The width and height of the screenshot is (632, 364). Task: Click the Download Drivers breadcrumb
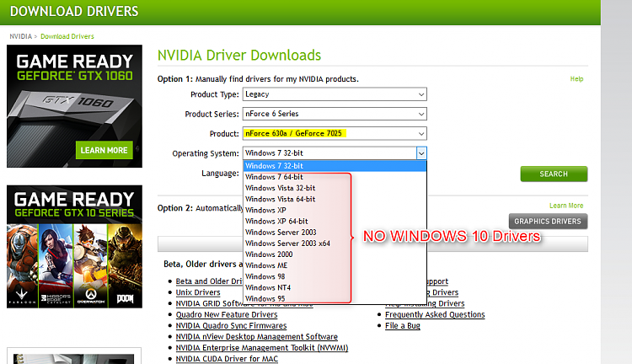[67, 36]
